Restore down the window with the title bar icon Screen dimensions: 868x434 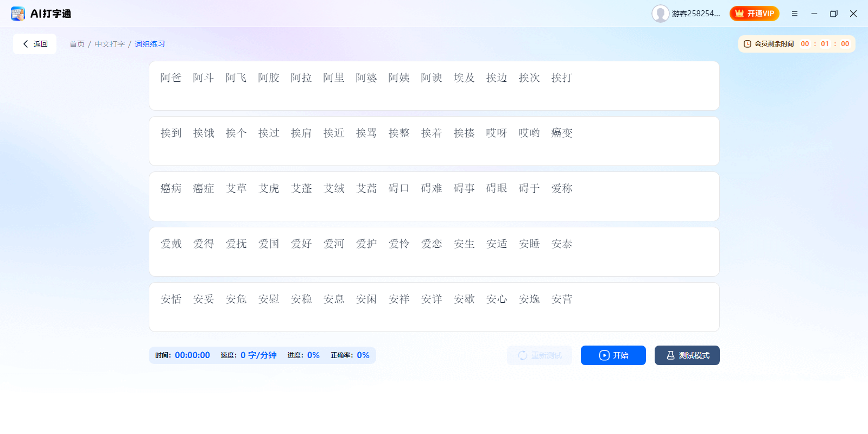[x=833, y=14]
